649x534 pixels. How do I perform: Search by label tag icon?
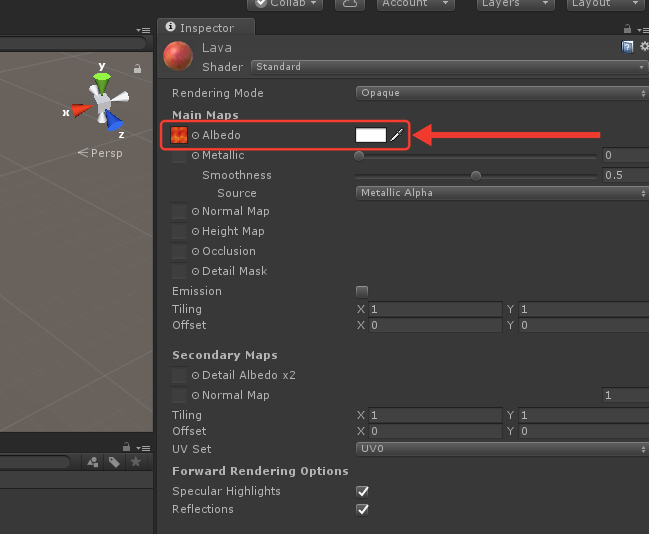[114, 462]
